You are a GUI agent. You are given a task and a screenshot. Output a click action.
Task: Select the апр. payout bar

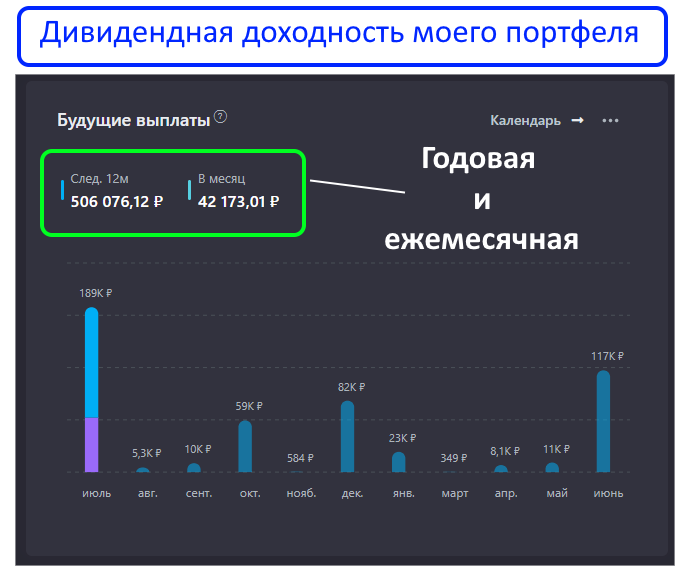click(501, 468)
